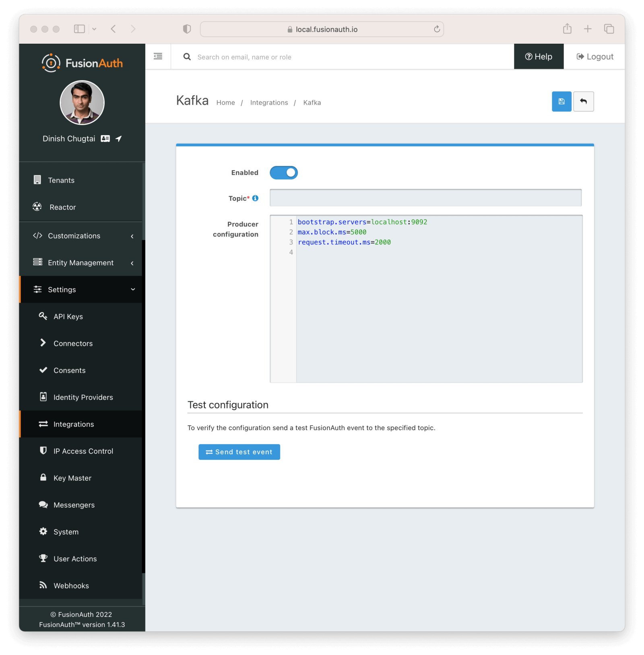Click the Customizations code icon
This screenshot has height=655, width=644.
click(37, 235)
